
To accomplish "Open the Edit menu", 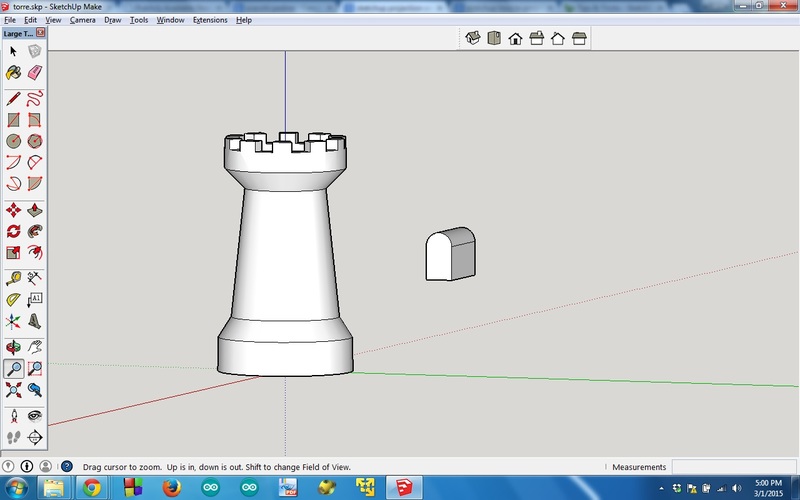I will click(30, 20).
